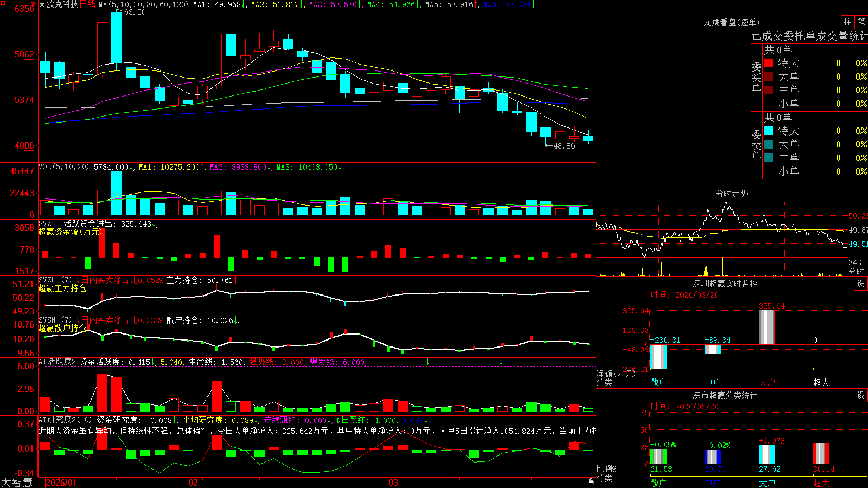Click the 已成交委托单成交量统计 header

click(809, 36)
